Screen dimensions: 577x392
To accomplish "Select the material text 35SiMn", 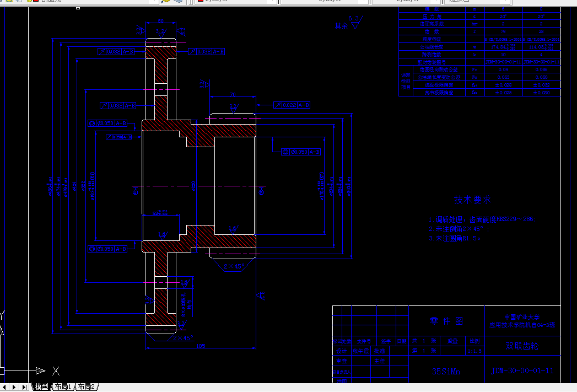I will coord(446,372).
